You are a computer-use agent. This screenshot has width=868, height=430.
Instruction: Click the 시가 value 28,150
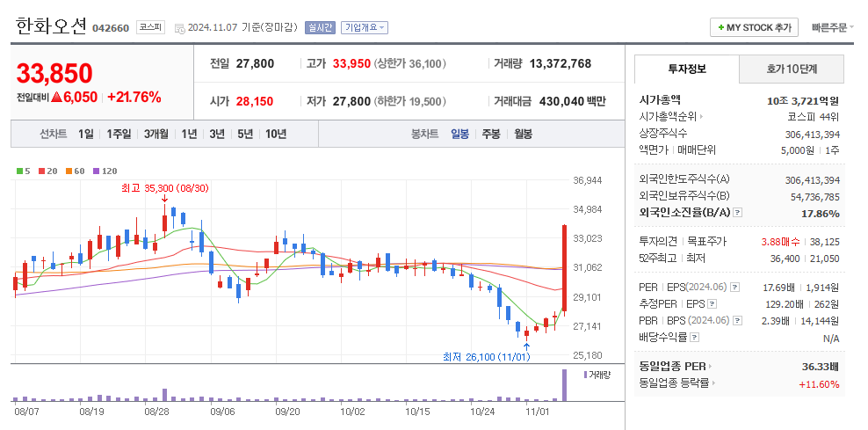click(255, 101)
